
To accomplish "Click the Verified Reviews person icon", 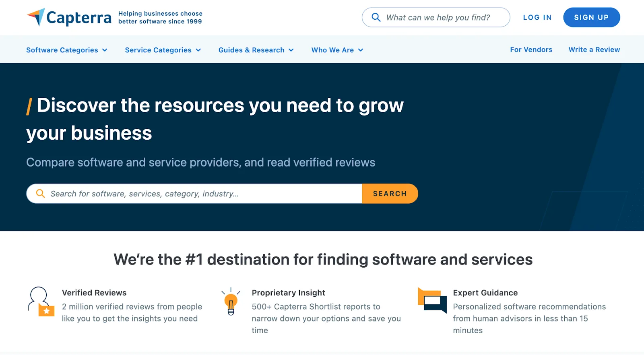I will (41, 301).
